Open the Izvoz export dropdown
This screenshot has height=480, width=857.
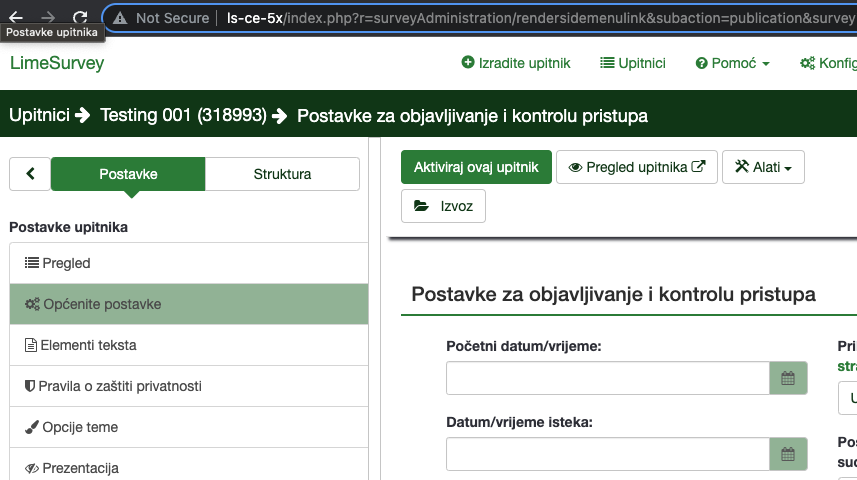(x=443, y=206)
